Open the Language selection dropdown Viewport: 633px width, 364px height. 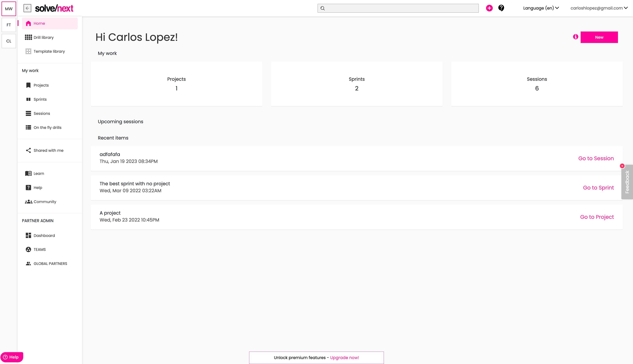[x=541, y=8]
